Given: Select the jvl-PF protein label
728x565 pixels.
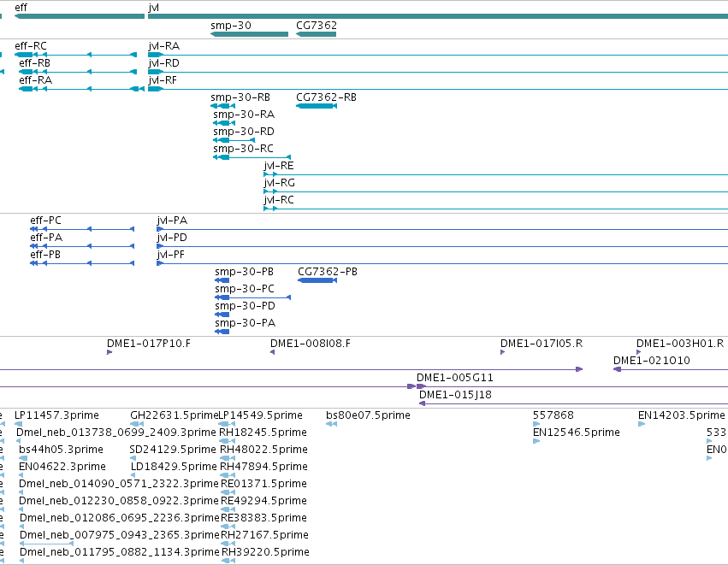Looking at the screenshot, I should [x=170, y=255].
